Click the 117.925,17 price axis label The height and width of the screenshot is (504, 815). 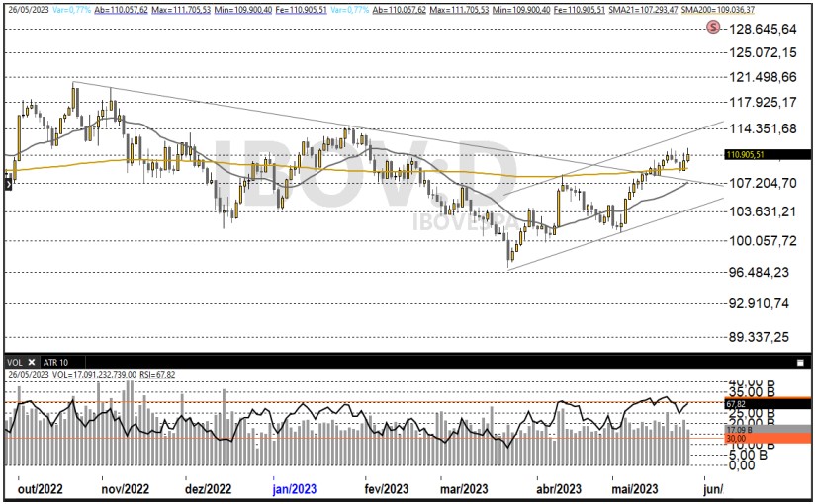[x=763, y=102]
